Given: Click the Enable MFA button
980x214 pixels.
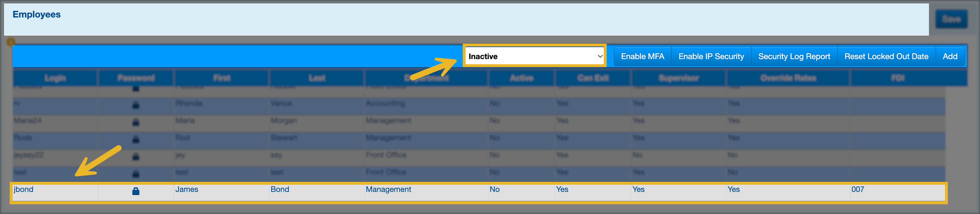Looking at the screenshot, I should coord(642,56).
